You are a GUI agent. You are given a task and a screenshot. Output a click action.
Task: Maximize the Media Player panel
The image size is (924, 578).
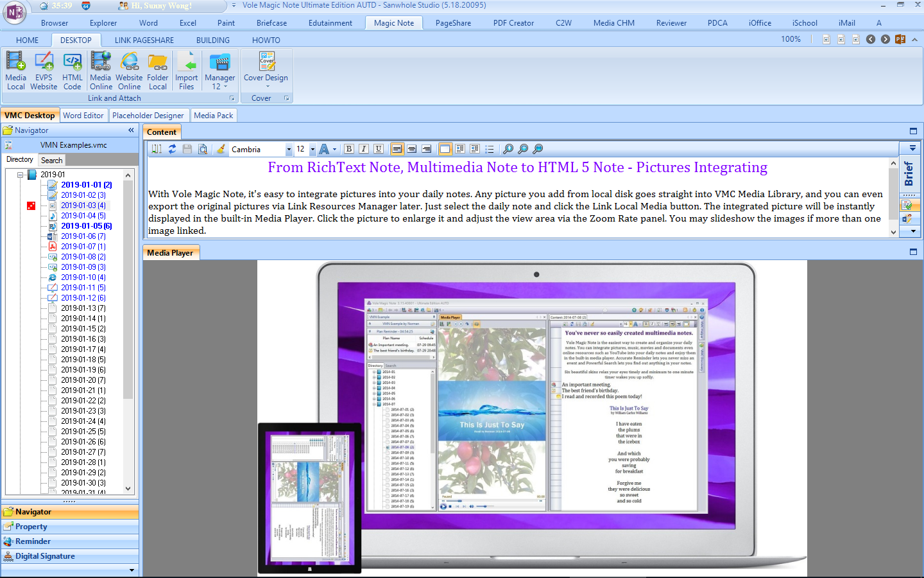[913, 252]
